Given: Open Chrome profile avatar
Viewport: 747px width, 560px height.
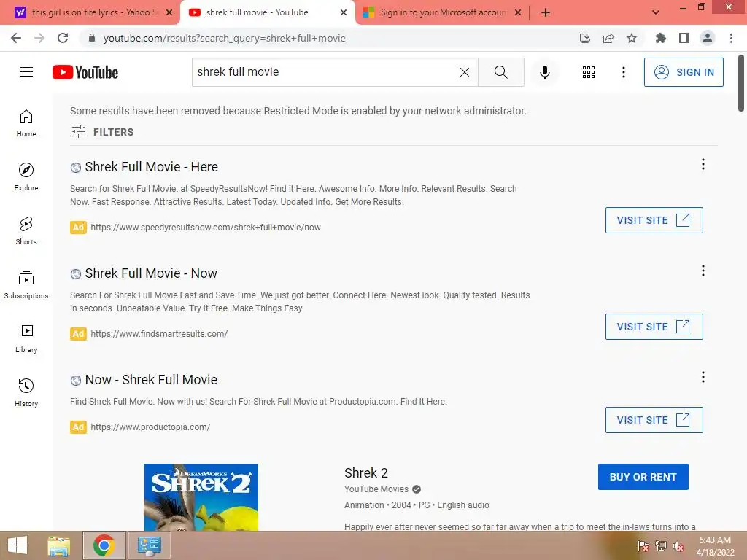Looking at the screenshot, I should tap(708, 38).
